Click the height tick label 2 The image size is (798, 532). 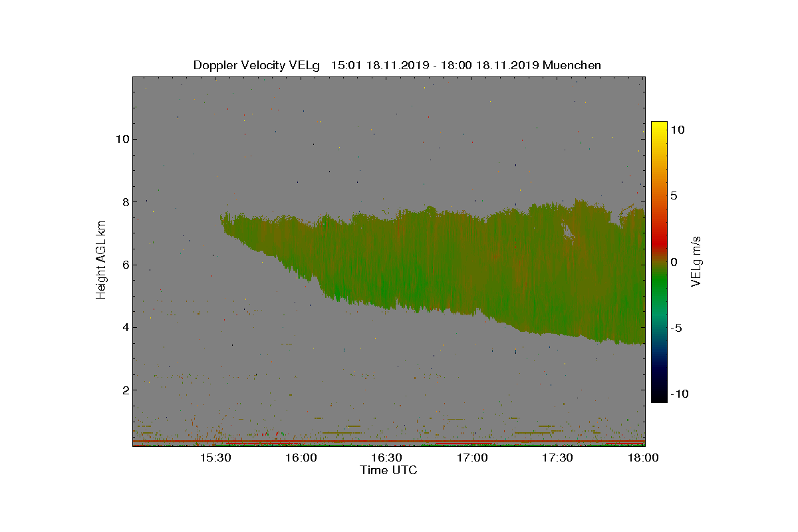click(x=125, y=390)
